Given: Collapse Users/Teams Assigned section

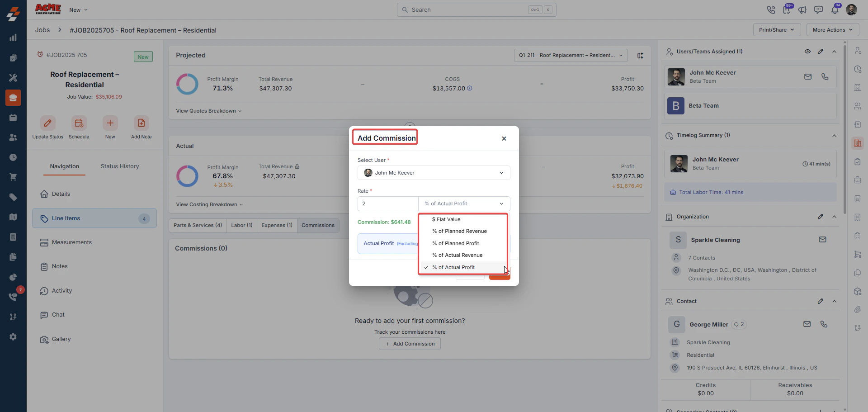Looking at the screenshot, I should 834,52.
